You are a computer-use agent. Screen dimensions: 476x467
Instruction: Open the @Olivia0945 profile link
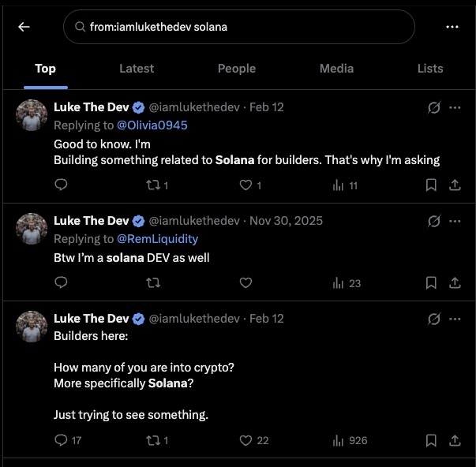152,125
